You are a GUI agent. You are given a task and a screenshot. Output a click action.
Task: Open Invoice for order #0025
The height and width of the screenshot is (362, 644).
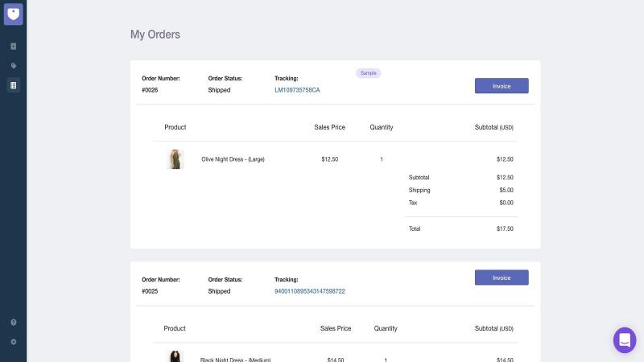pos(502,278)
